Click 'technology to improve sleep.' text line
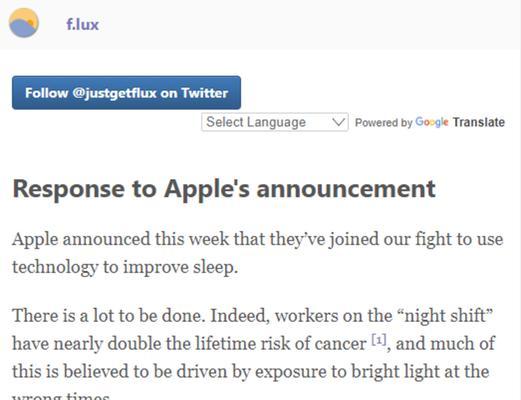This screenshot has width=521, height=400. [125, 268]
